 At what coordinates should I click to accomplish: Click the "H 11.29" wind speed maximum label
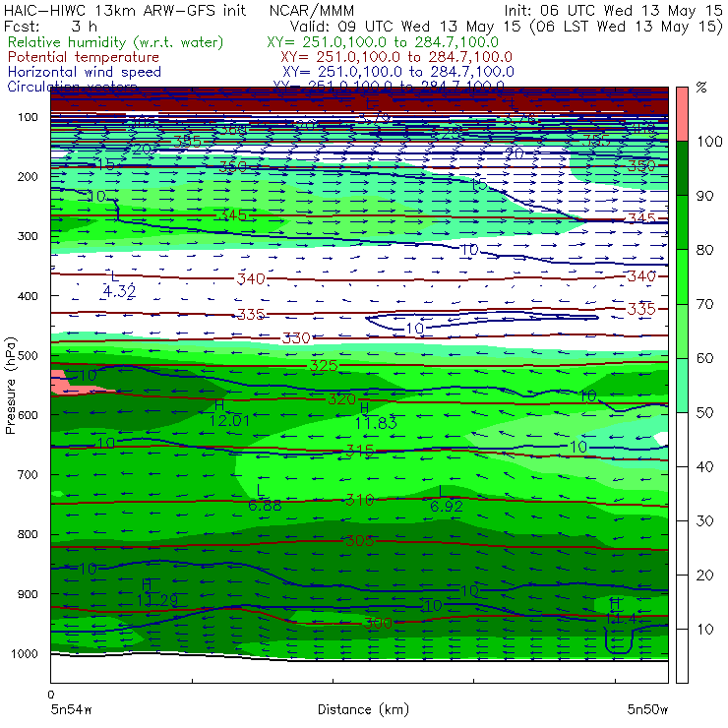[157, 593]
